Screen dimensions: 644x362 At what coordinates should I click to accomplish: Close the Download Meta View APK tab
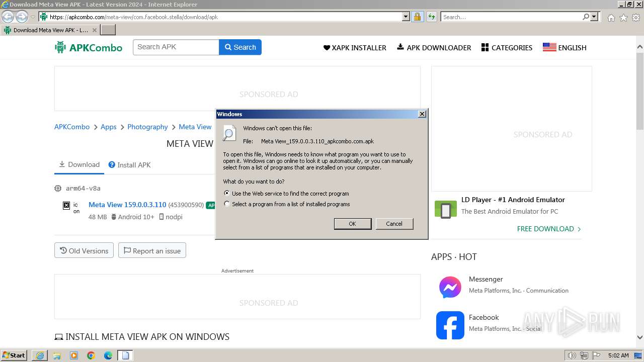coord(94,30)
